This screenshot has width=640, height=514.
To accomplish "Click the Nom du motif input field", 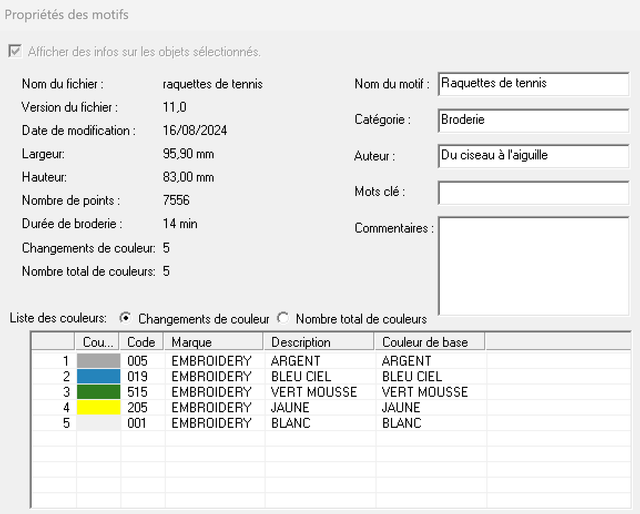I will tap(533, 84).
